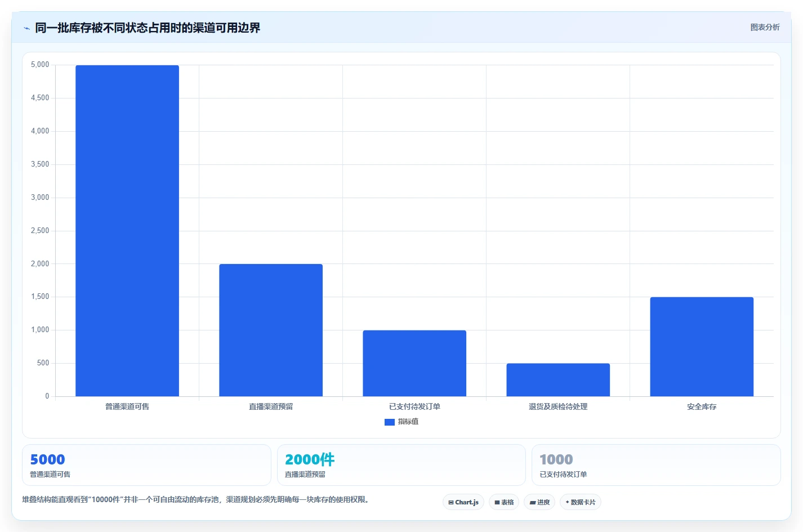Click the 表格 tag chip
803x532 pixels.
pyautogui.click(x=504, y=502)
